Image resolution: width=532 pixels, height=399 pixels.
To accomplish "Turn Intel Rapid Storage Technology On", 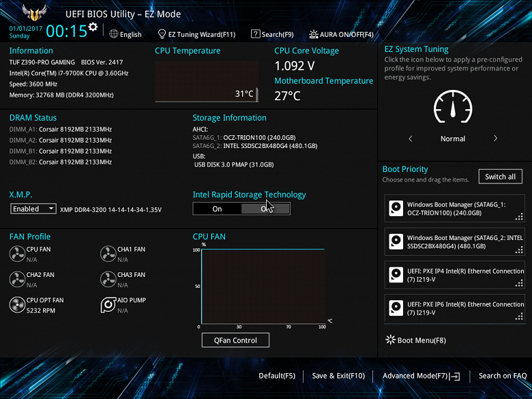I will (217, 209).
